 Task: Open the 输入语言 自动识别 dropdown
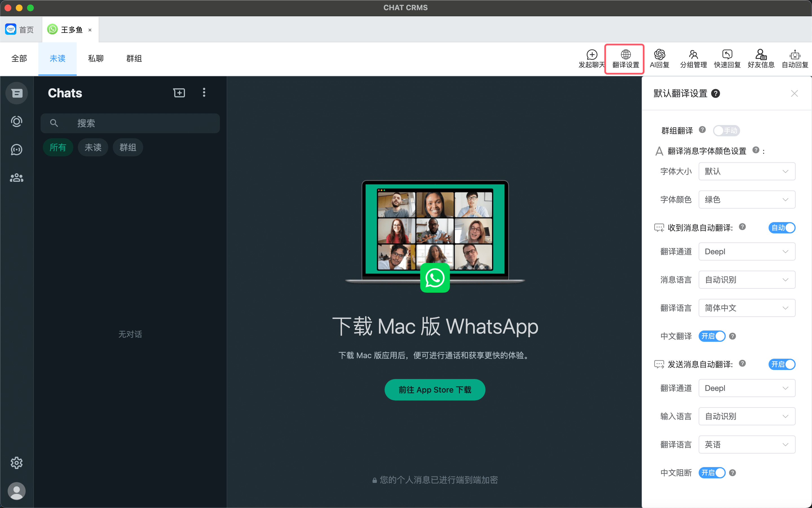pyautogui.click(x=747, y=416)
